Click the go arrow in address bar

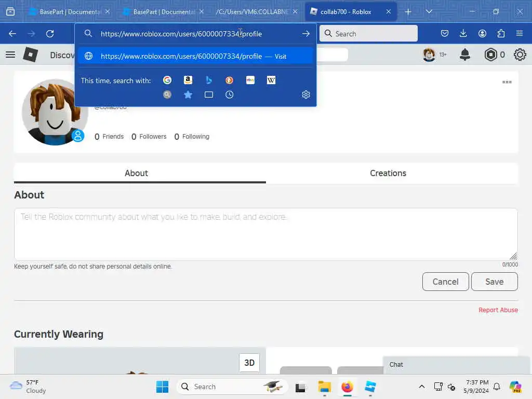[305, 34]
